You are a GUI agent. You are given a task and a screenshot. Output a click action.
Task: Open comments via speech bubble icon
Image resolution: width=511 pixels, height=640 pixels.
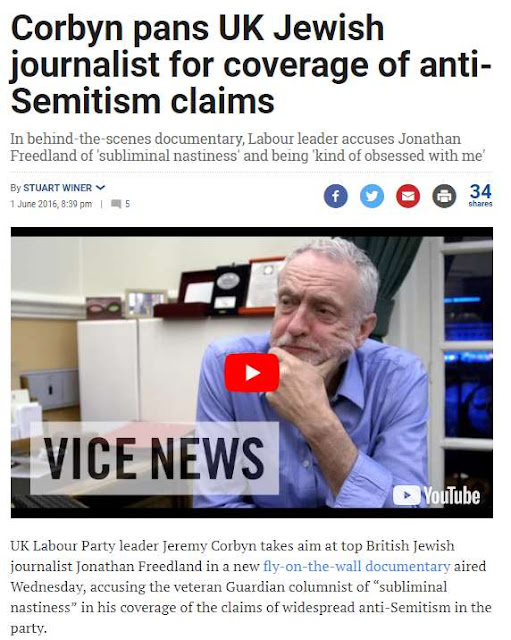(116, 204)
